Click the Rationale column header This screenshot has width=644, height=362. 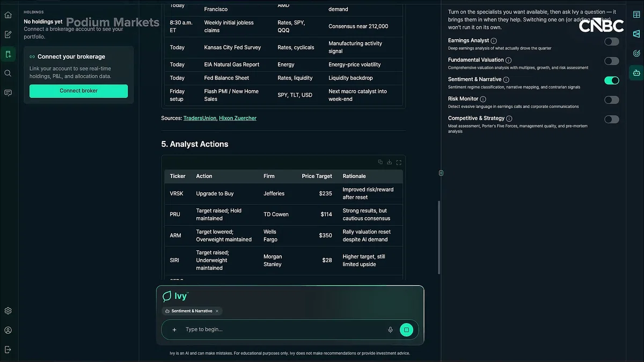354,176
